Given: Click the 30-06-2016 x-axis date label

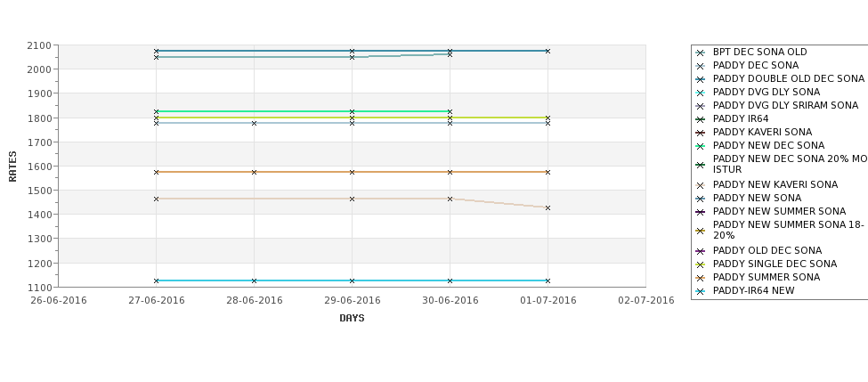Looking at the screenshot, I should coord(450,301).
